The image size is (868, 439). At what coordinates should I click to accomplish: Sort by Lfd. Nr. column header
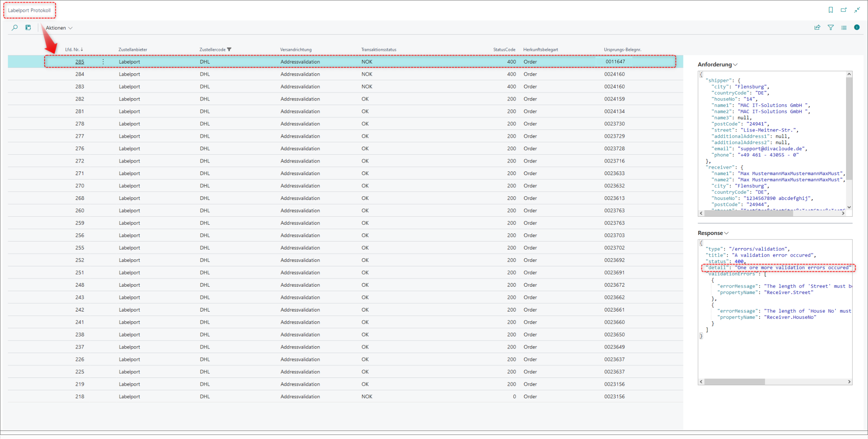74,50
